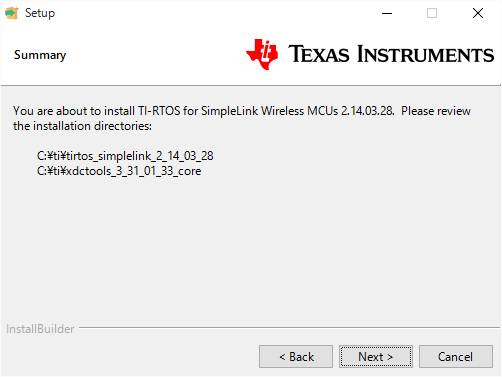Minimize the Setup window
Viewport: 502px width, 377px height.
point(387,13)
